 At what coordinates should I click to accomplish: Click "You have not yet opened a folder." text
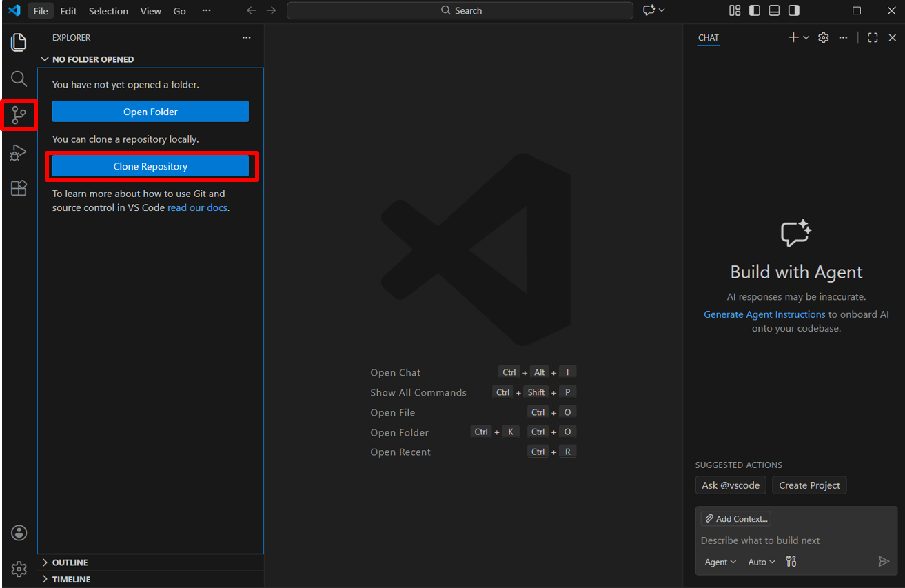tap(125, 85)
